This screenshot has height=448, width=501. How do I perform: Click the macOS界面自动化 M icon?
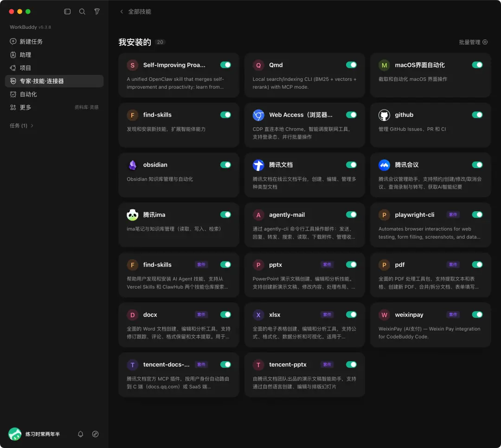pos(384,65)
